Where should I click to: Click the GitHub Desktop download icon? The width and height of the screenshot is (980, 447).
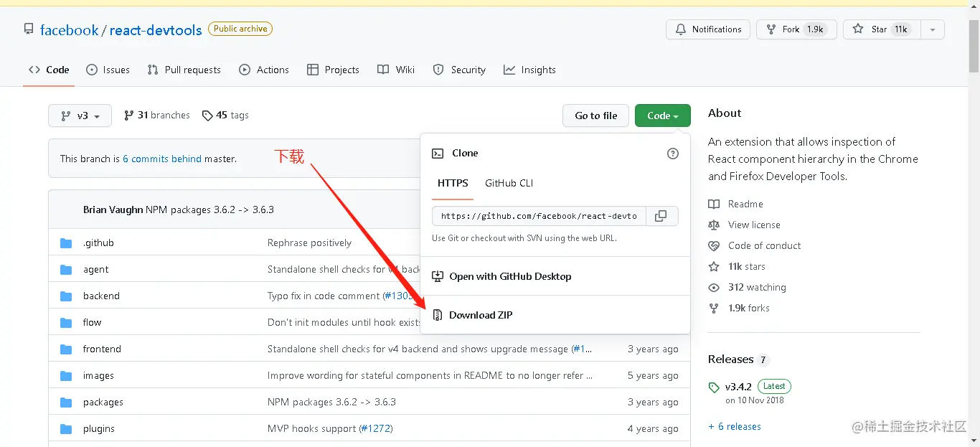437,276
